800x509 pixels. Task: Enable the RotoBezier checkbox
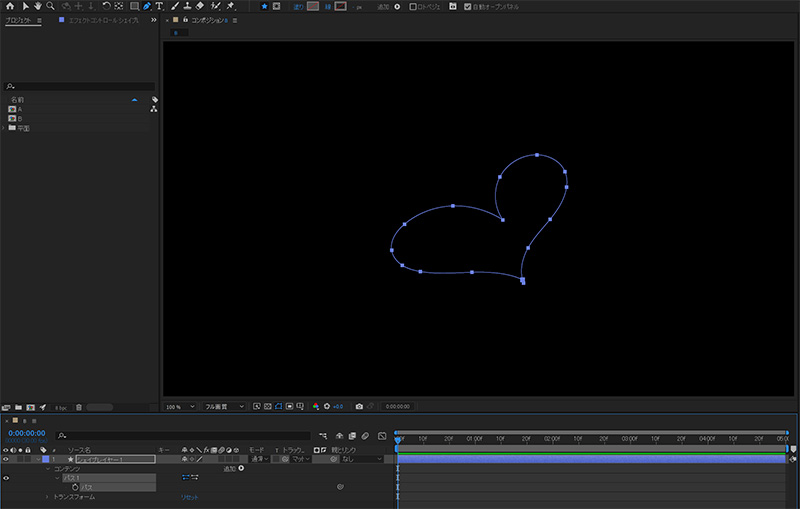pos(414,6)
